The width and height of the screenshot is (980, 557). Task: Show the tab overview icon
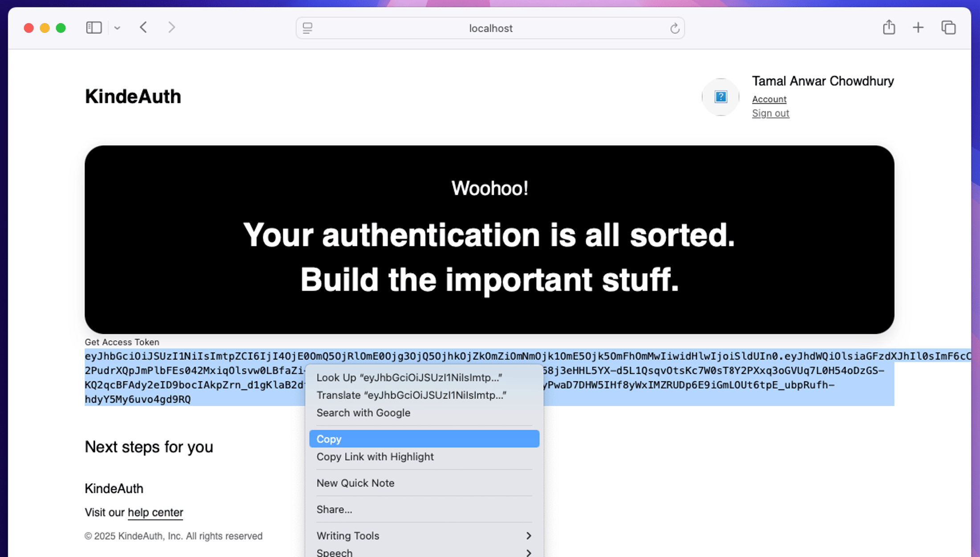(948, 28)
